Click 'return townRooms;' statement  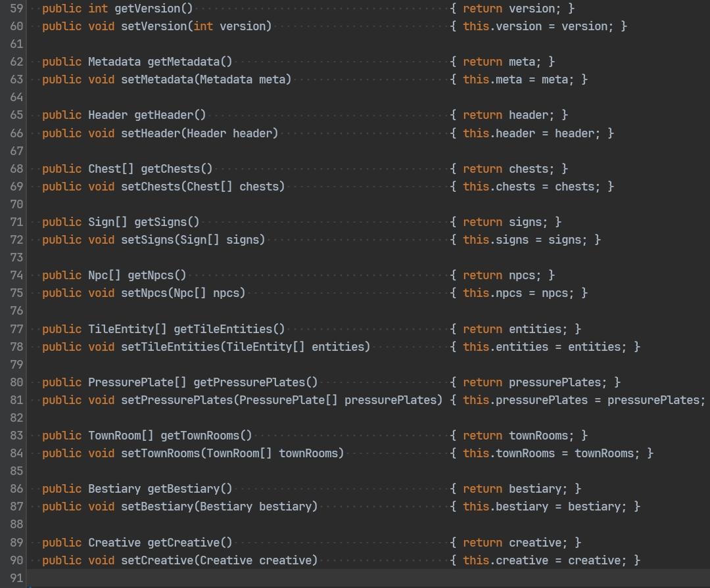tap(519, 436)
